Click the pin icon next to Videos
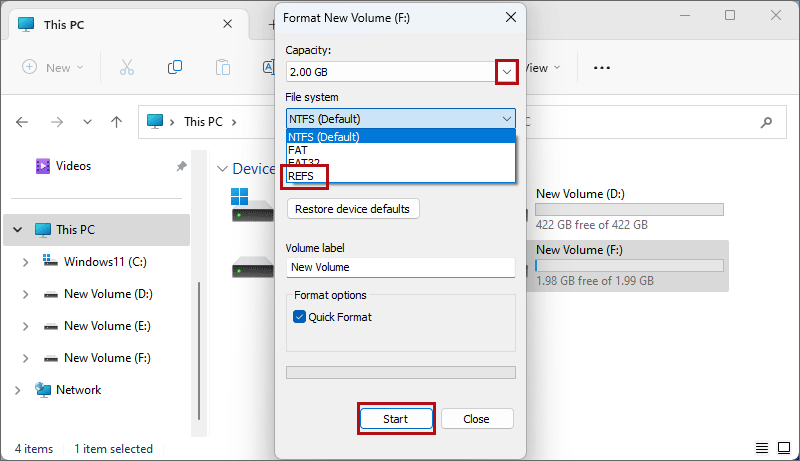 181,166
